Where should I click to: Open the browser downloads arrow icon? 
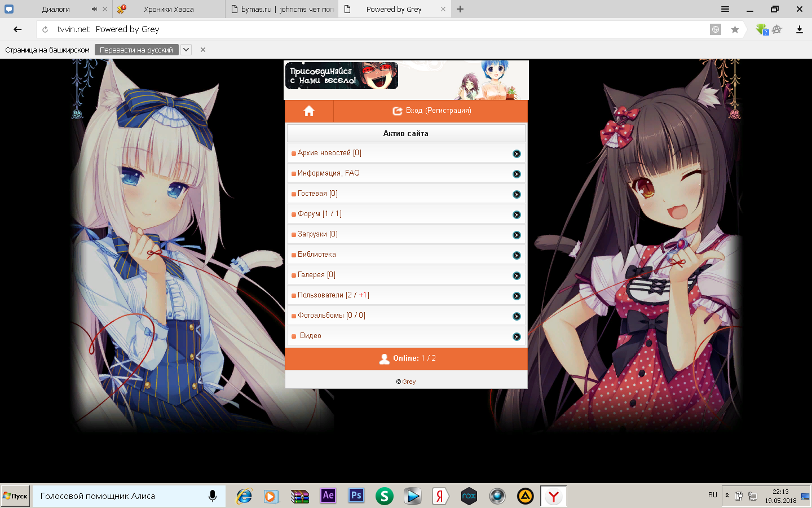coord(799,29)
